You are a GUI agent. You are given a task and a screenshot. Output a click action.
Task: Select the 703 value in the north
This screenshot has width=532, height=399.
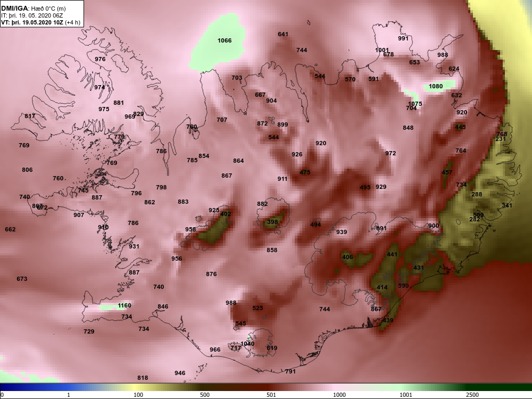coord(237,78)
